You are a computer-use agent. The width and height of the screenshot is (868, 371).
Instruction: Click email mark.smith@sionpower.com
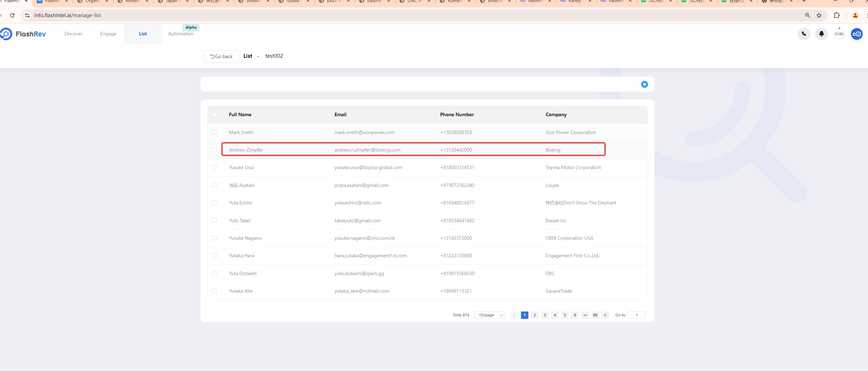click(364, 132)
